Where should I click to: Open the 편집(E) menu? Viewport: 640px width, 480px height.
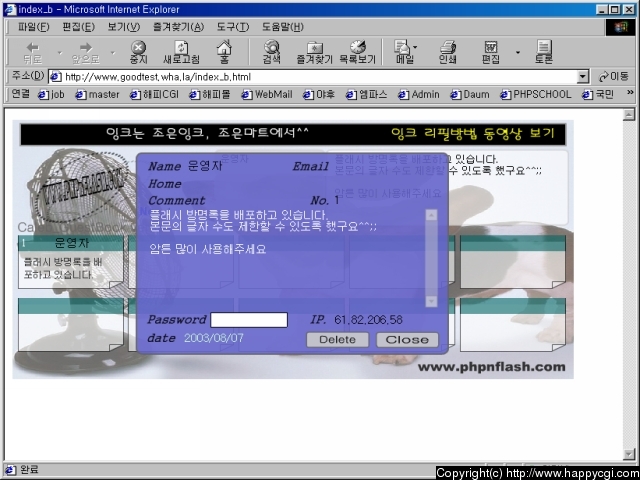point(78,27)
